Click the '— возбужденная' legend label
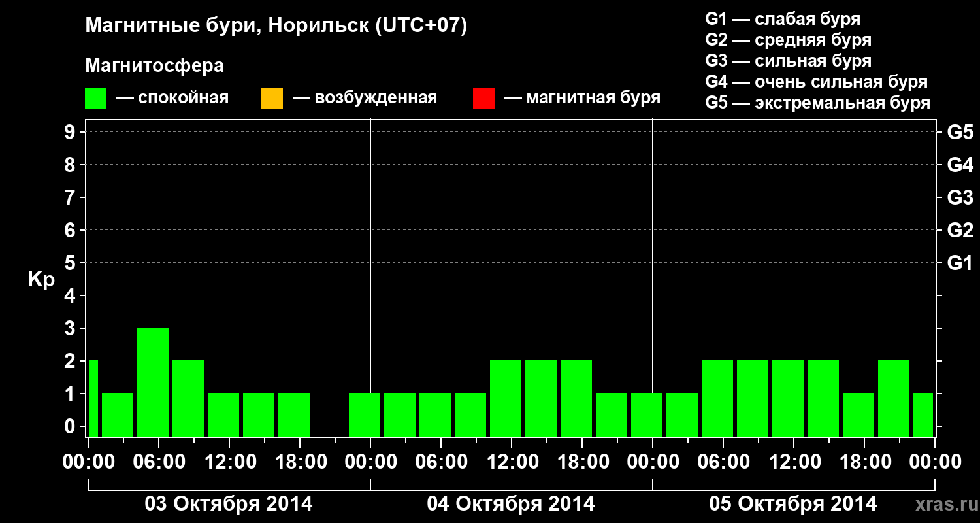The image size is (980, 523). point(365,98)
